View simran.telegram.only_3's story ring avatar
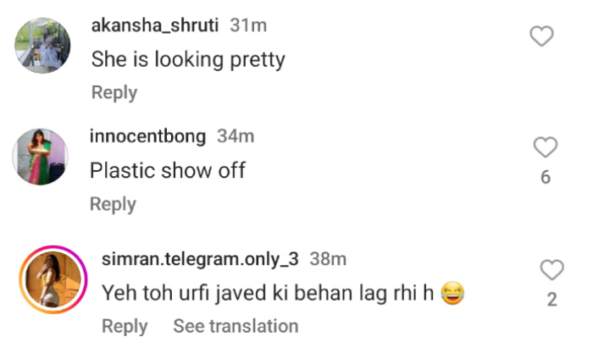 tap(52, 280)
